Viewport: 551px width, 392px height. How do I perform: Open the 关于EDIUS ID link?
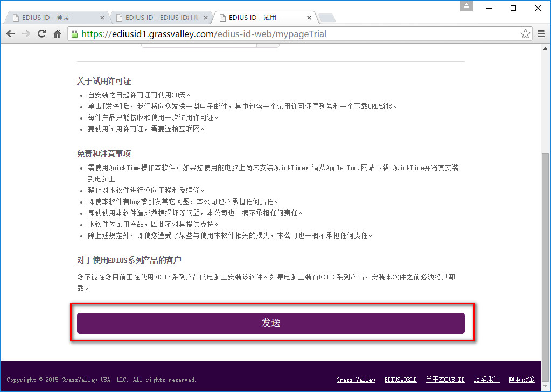click(445, 380)
